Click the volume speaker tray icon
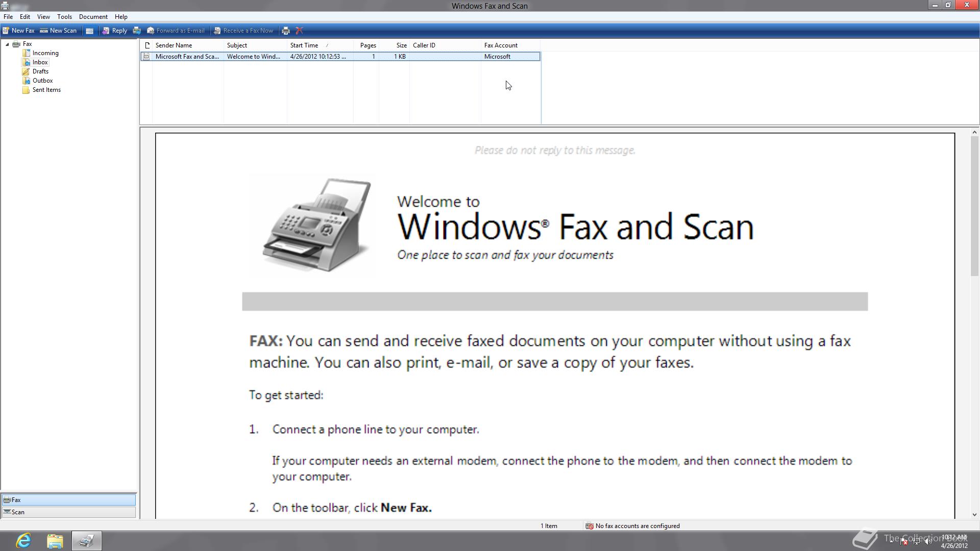 (x=928, y=541)
